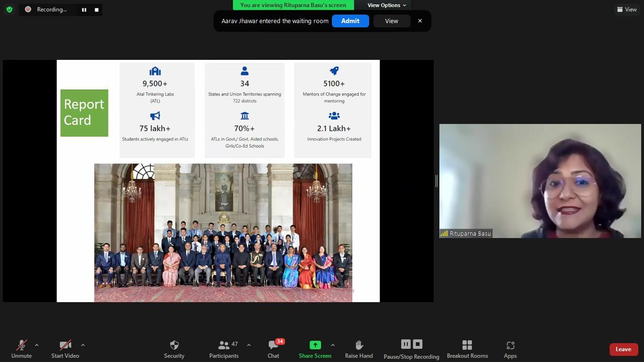This screenshot has height=362, width=644.
Task: Click the bank icon above 70%+
Action: [245, 115]
